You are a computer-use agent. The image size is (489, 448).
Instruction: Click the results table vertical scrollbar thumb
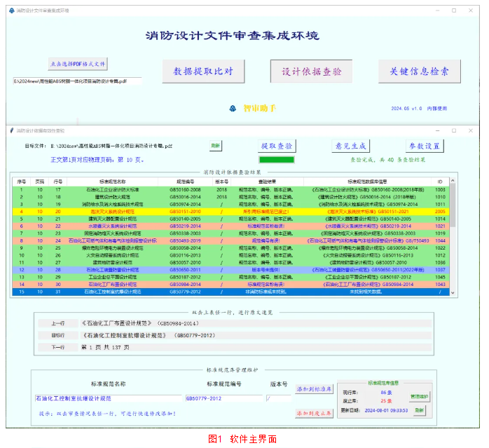tap(453, 205)
